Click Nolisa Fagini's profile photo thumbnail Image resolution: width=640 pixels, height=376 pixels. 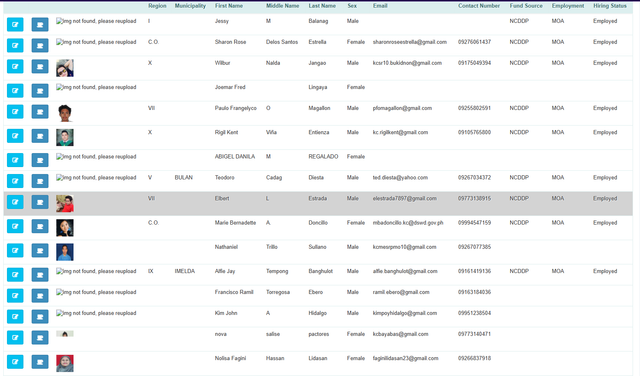65,363
